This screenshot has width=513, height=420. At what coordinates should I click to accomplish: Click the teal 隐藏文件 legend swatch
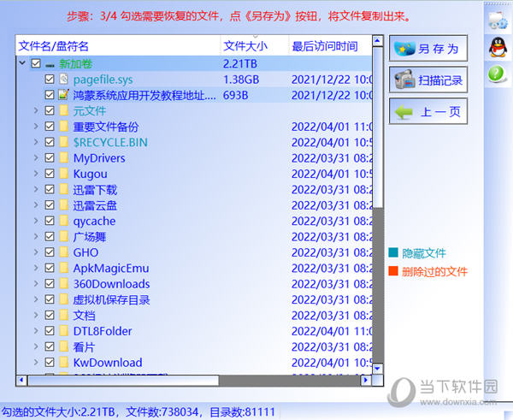[393, 252]
